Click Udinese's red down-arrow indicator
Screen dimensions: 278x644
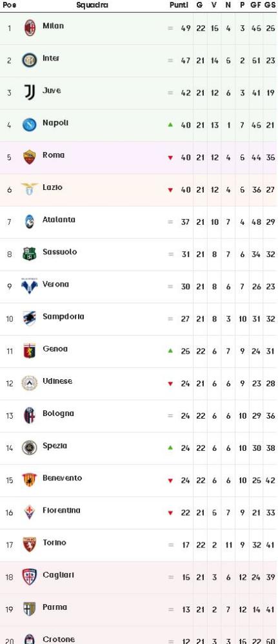coord(170,384)
